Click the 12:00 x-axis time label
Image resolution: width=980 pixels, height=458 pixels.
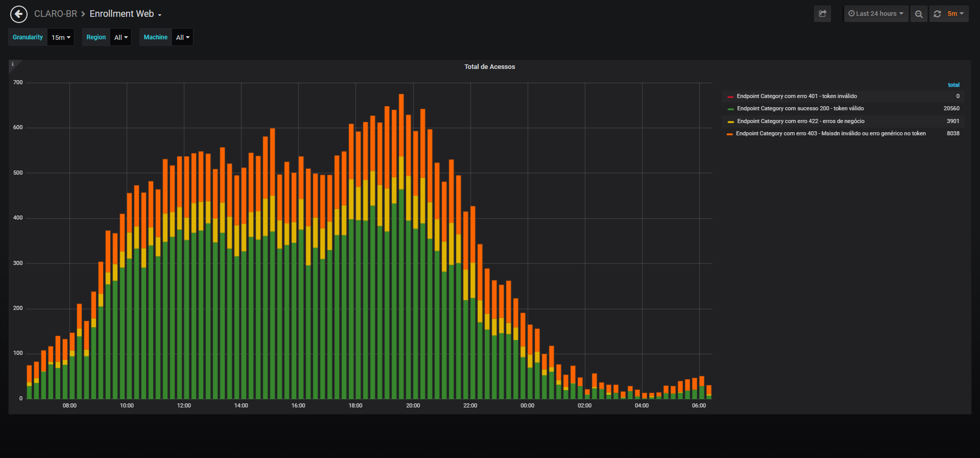[184, 405]
